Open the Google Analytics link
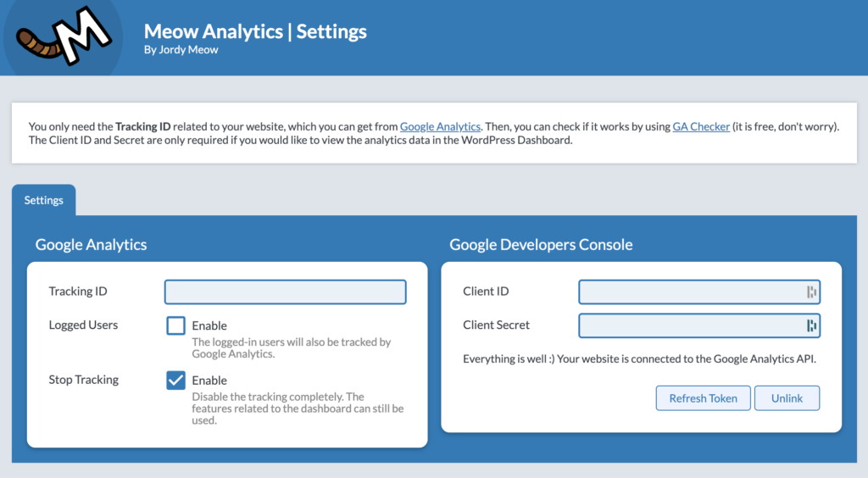Viewport: 868px width, 478px height. (440, 126)
